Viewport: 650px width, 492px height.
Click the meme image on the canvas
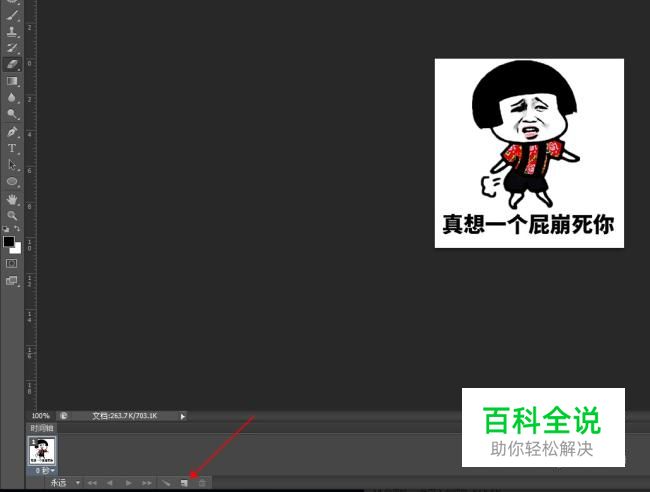(529, 153)
